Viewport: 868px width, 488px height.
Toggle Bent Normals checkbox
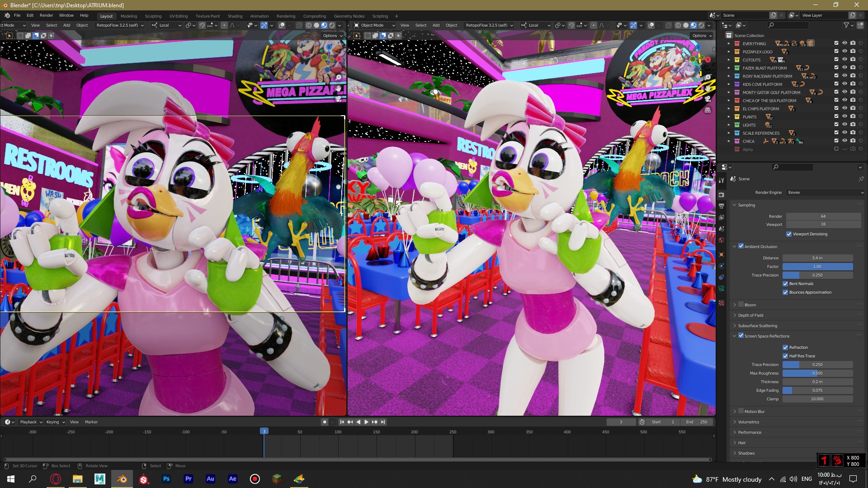point(785,284)
